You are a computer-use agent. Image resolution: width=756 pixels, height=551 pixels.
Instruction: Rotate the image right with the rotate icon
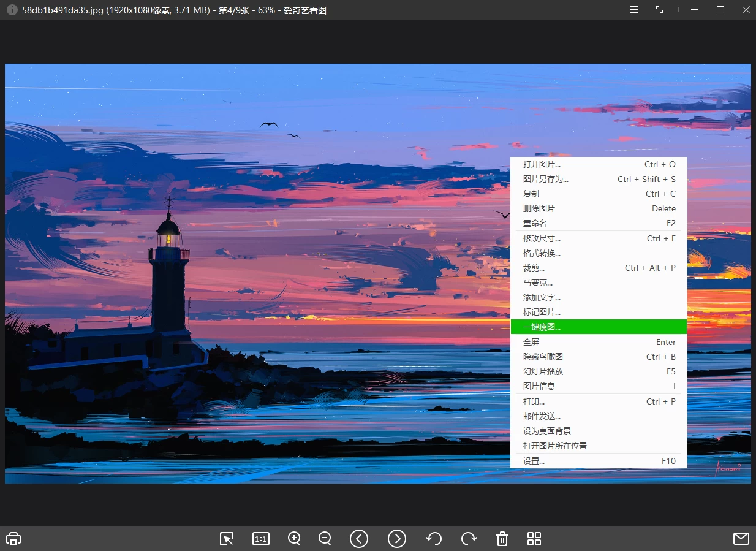click(x=469, y=538)
